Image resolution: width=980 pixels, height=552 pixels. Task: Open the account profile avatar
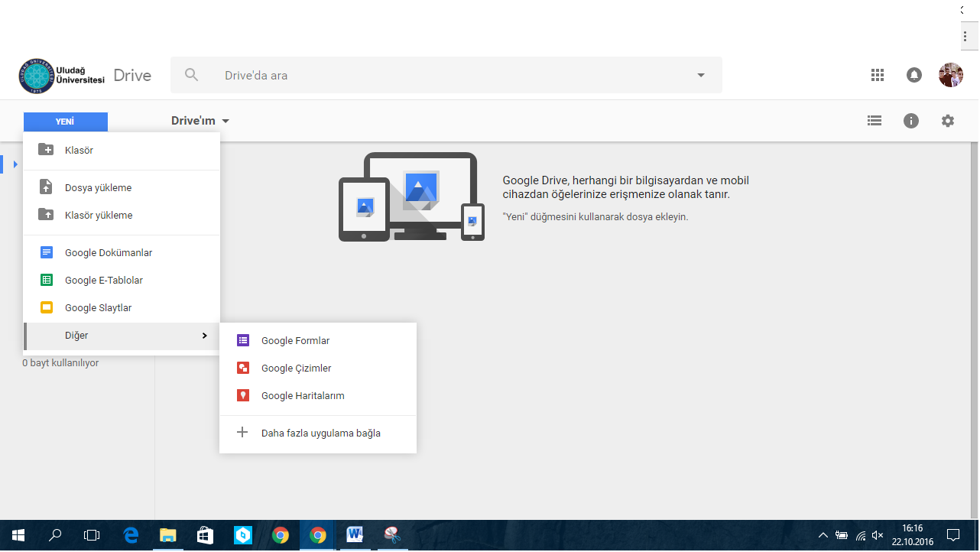pos(951,75)
